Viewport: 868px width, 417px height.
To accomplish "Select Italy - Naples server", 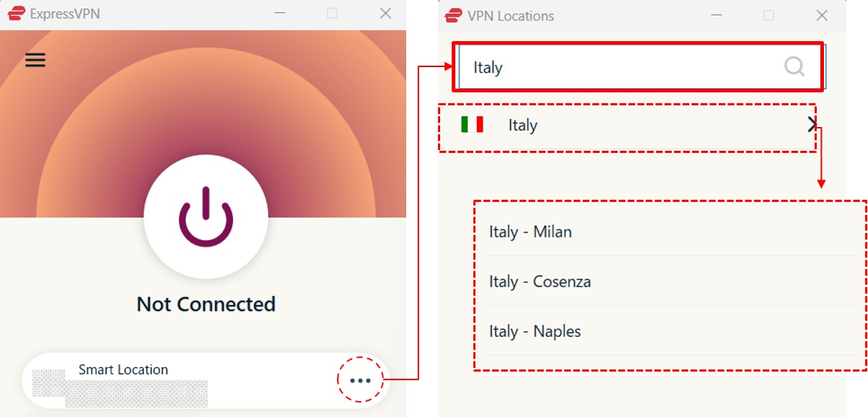I will (x=535, y=331).
